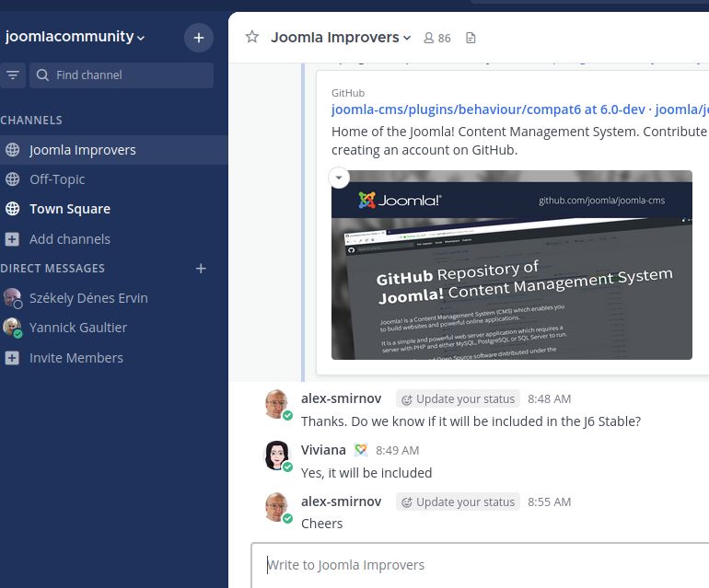
Task: Click the 'Cheers' message text
Action: (x=322, y=524)
